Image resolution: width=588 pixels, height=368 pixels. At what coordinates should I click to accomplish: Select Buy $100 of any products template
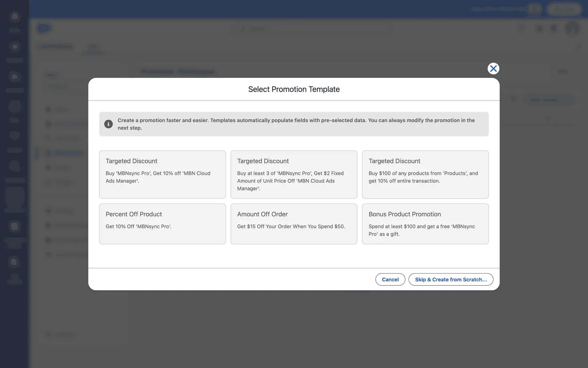(x=425, y=174)
